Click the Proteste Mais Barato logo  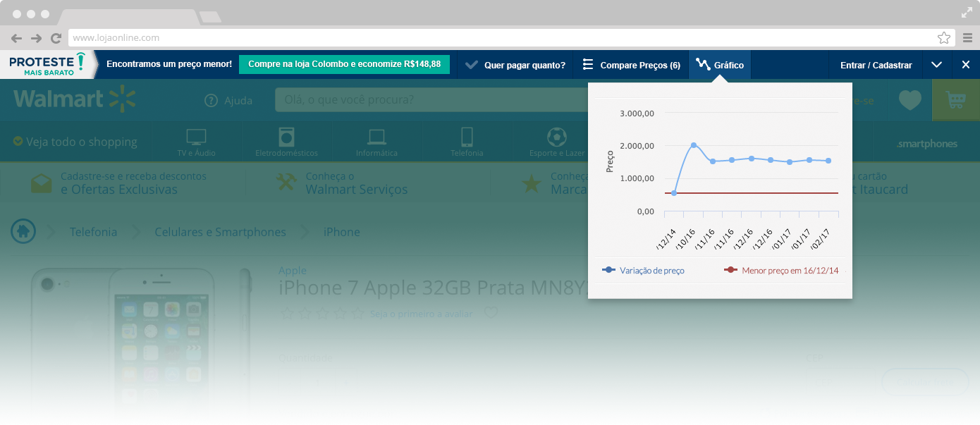(47, 64)
